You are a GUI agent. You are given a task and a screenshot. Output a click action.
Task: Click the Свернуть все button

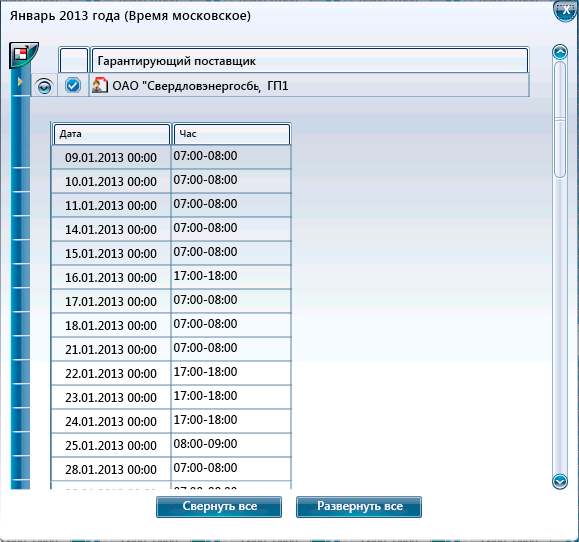coord(219,507)
